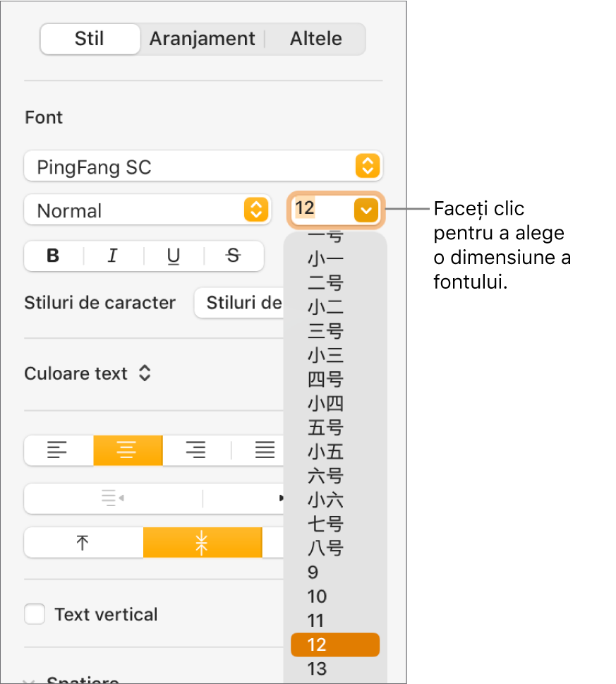
Task: Switch to the Aranjament tab
Action: [203, 39]
